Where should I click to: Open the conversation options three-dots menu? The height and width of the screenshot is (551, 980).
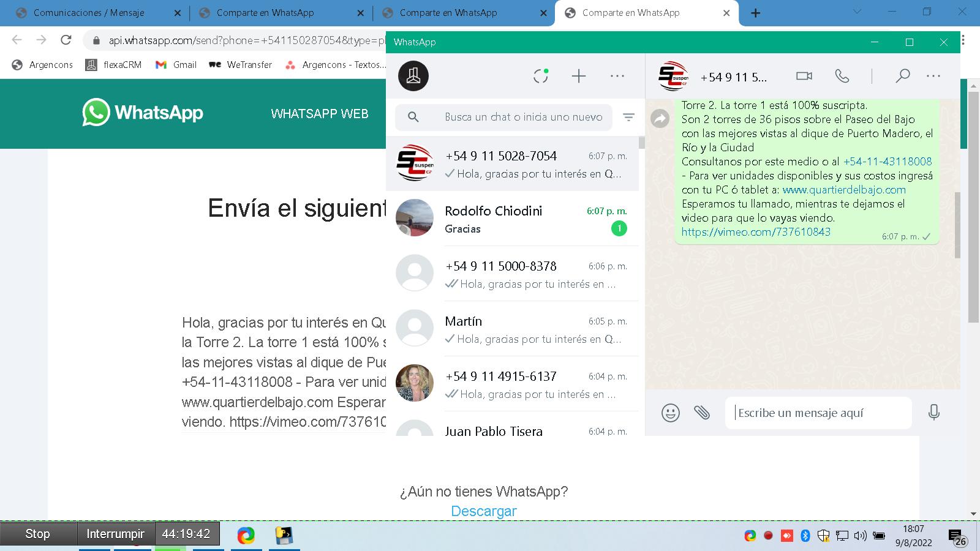[x=933, y=76]
